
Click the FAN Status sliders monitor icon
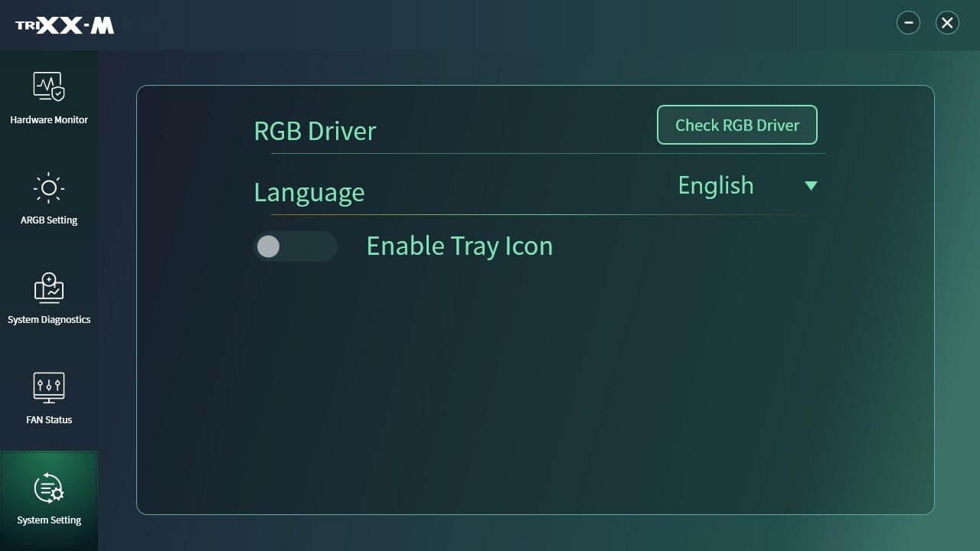(x=49, y=388)
